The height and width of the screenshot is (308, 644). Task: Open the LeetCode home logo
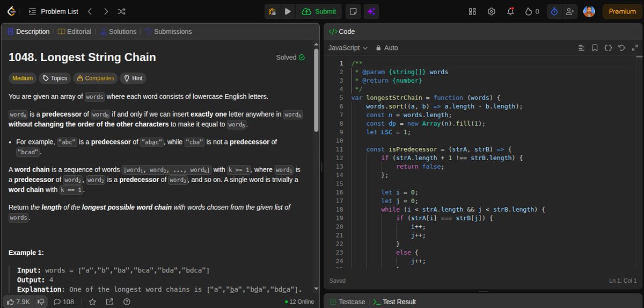click(11, 11)
